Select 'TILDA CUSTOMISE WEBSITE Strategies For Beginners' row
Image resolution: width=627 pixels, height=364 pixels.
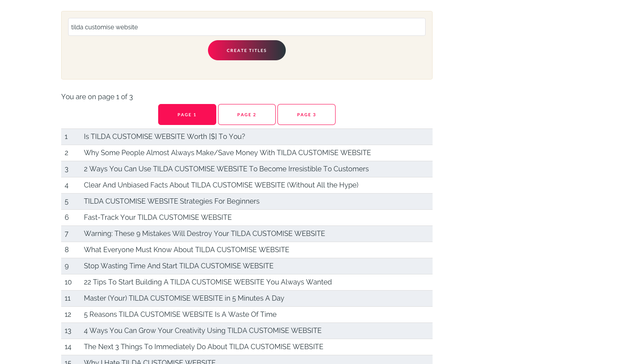(247, 201)
